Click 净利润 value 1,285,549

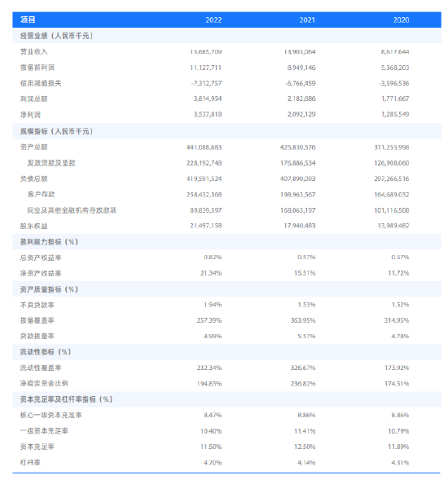395,114
